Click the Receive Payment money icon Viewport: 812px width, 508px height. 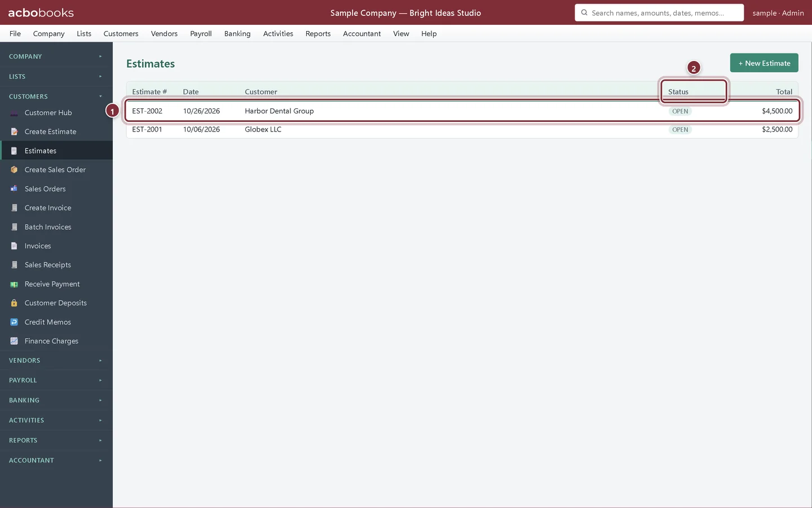[x=14, y=284]
